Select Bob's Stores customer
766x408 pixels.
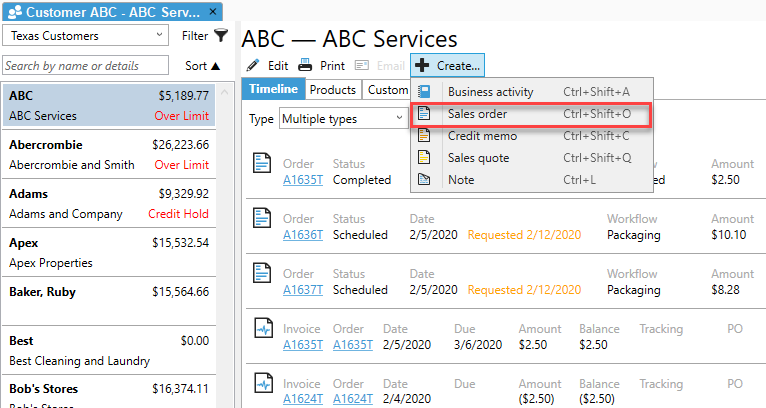pyautogui.click(x=109, y=392)
